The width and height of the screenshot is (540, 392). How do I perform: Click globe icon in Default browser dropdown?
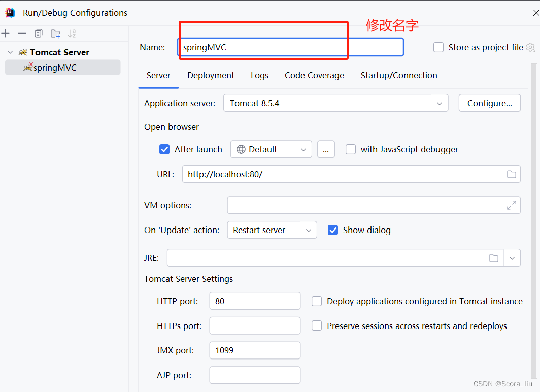tap(241, 149)
